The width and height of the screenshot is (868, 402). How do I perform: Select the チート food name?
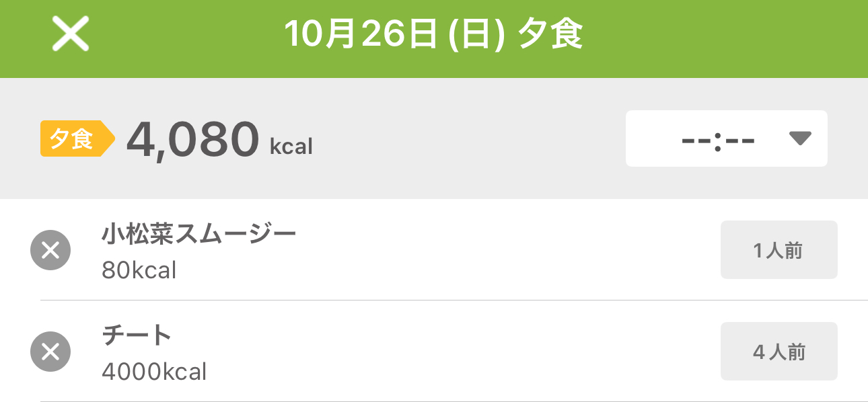pos(137,335)
